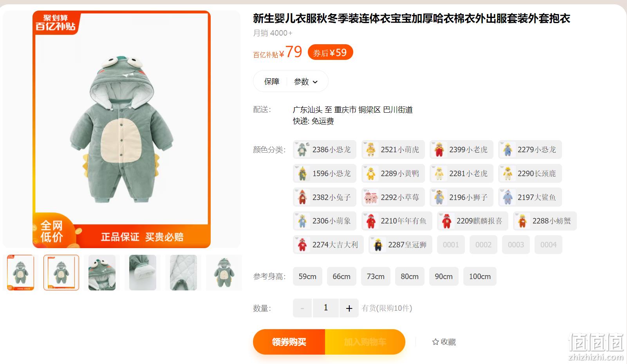Viewport: 627px width, 364px height.
Task: Pick the 2292小草莓 color option
Action: 393,197
